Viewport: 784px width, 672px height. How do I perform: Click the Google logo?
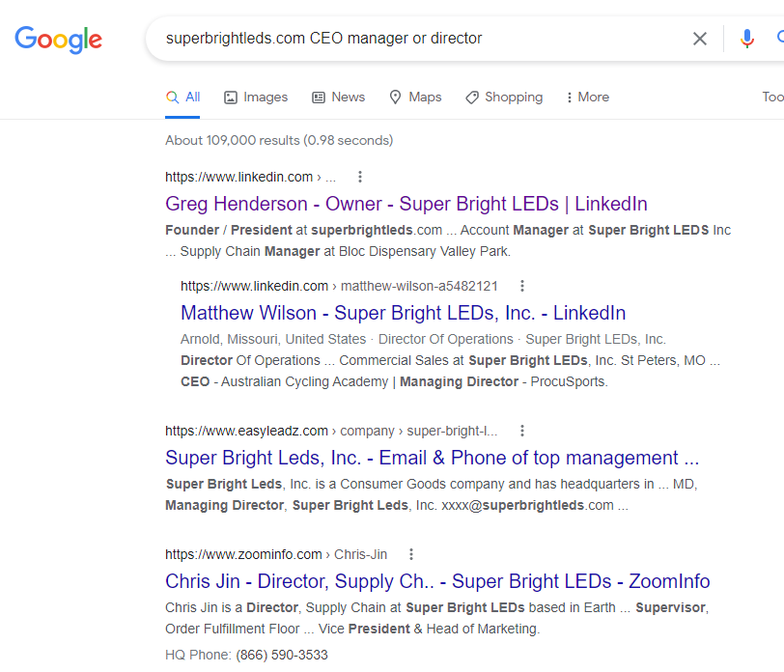pos(59,40)
